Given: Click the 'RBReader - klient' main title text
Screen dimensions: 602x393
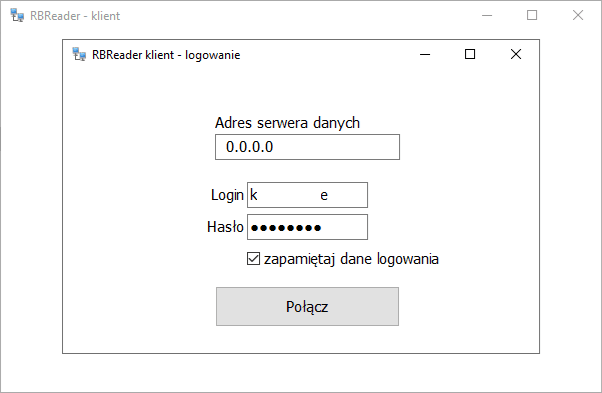Looking at the screenshot, I should (x=75, y=16).
